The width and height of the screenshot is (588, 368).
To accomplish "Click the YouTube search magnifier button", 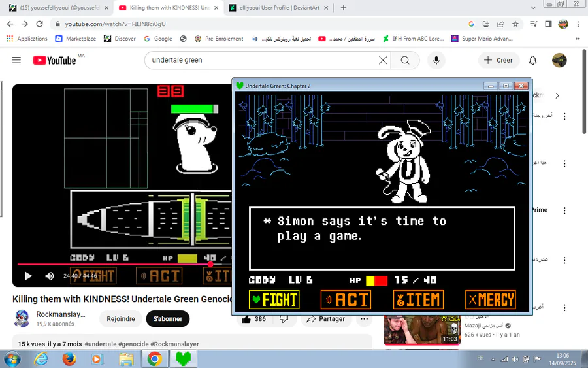I will tap(405, 60).
